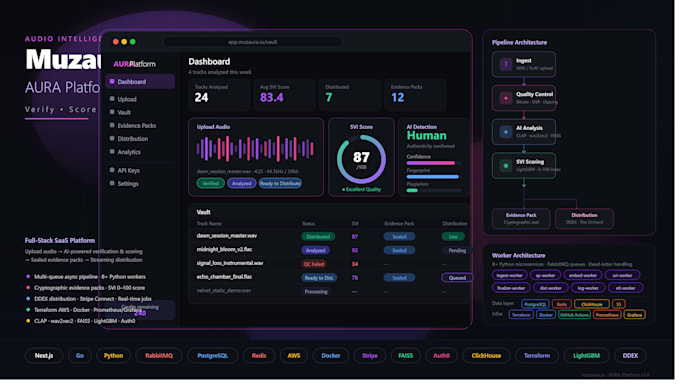Click the PostgreSQL data layer tag
This screenshot has height=385, width=680.
[536, 304]
